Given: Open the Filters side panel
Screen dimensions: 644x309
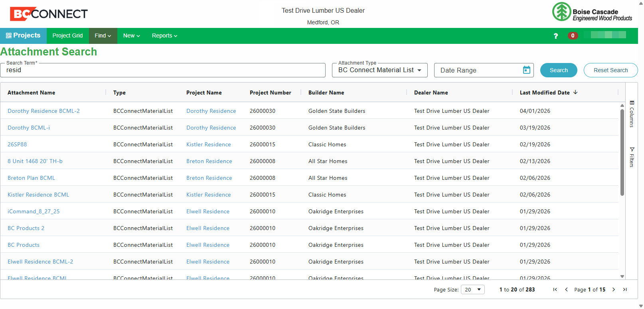Looking at the screenshot, I should tap(632, 157).
